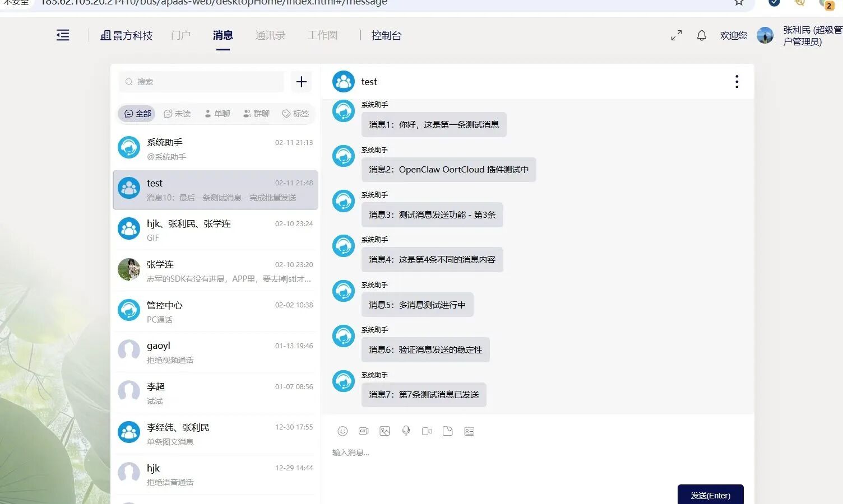
Task: Click the 发送(Enter) button
Action: 710,495
